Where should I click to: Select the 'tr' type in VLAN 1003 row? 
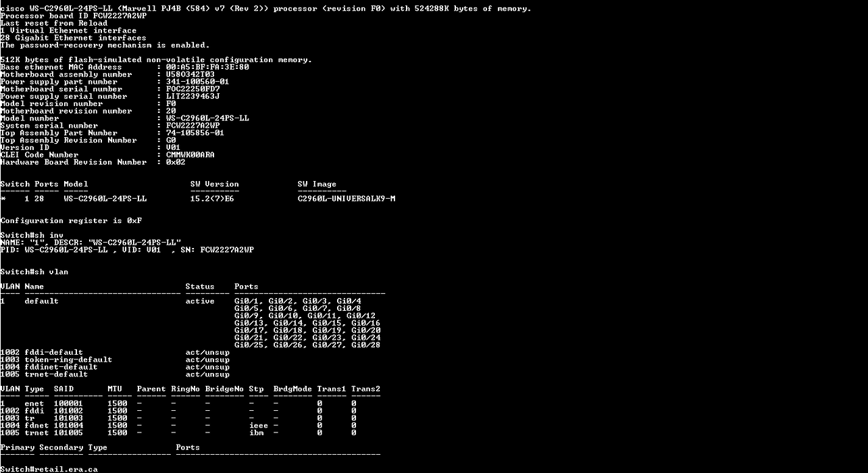coord(29,418)
